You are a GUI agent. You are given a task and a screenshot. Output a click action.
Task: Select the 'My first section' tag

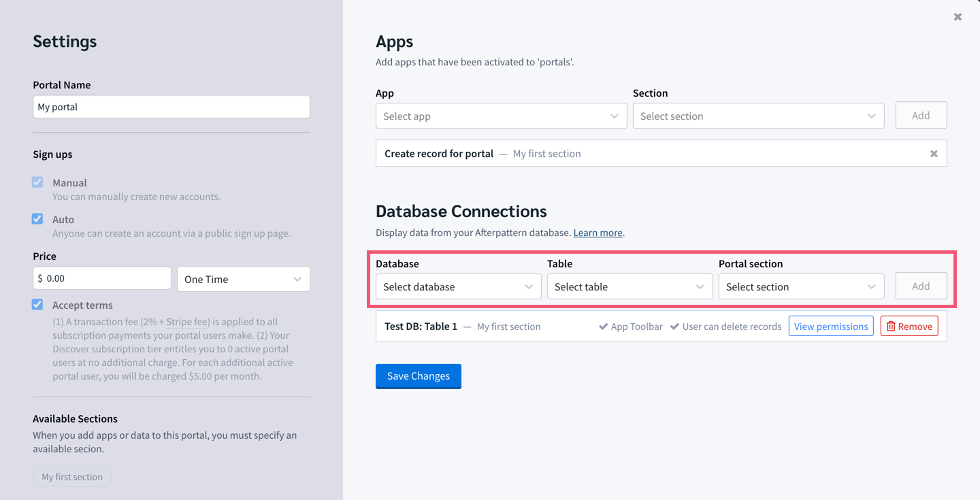[72, 477]
